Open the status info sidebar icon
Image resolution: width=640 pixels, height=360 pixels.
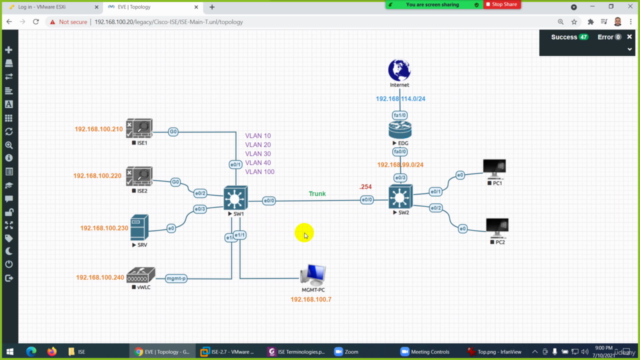[x=9, y=158]
